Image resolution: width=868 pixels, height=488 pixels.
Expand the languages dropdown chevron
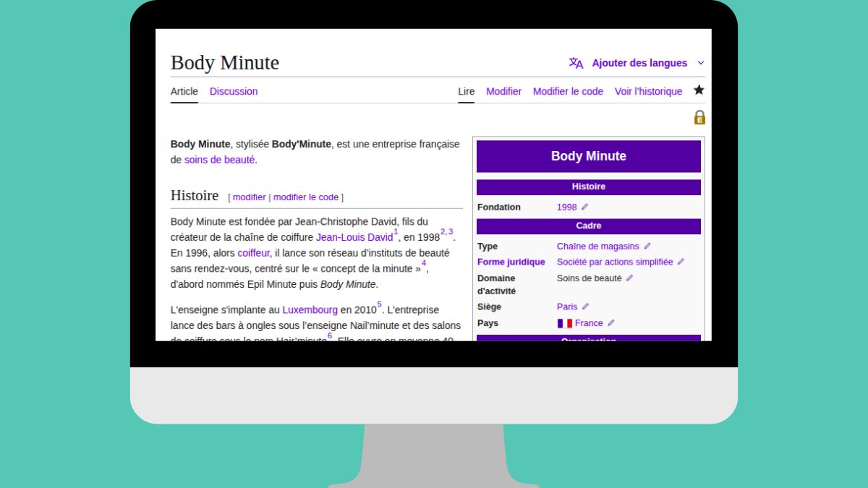click(700, 63)
